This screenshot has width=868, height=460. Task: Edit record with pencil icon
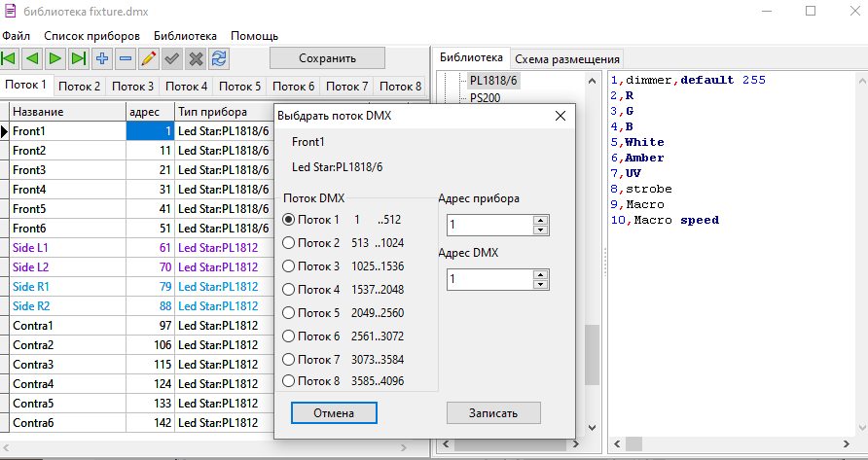148,58
